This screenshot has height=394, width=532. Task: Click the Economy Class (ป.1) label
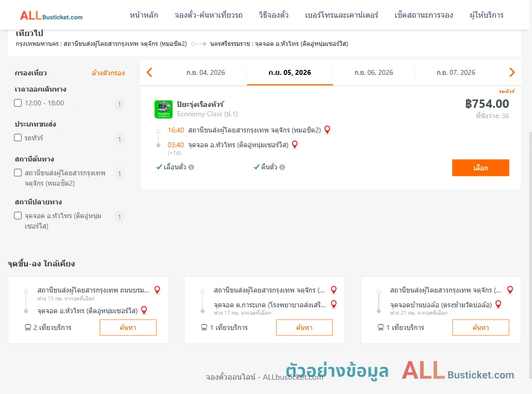pyautogui.click(x=207, y=114)
